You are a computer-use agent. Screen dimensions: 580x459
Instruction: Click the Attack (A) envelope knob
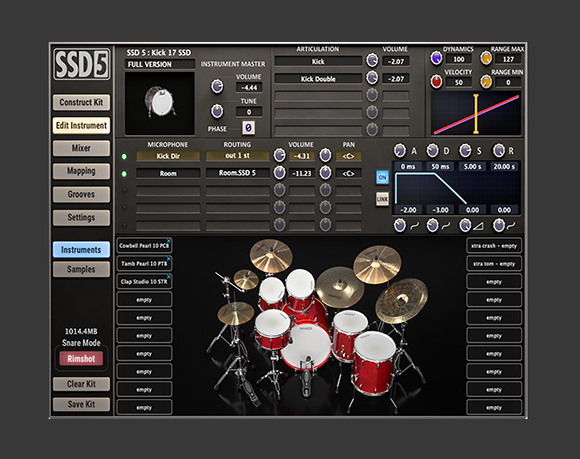(x=399, y=151)
